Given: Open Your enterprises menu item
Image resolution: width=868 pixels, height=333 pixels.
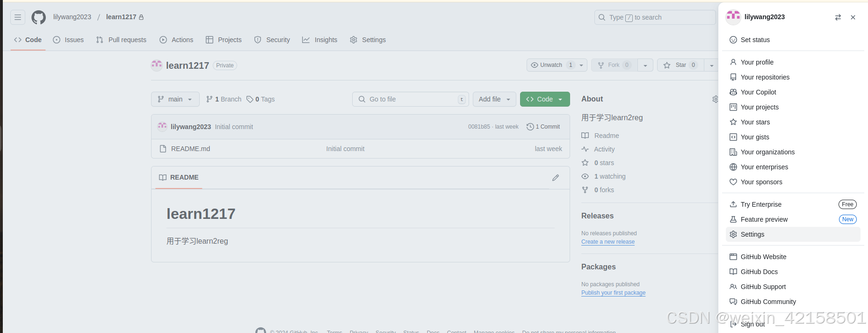Looking at the screenshot, I should pyautogui.click(x=793, y=167).
